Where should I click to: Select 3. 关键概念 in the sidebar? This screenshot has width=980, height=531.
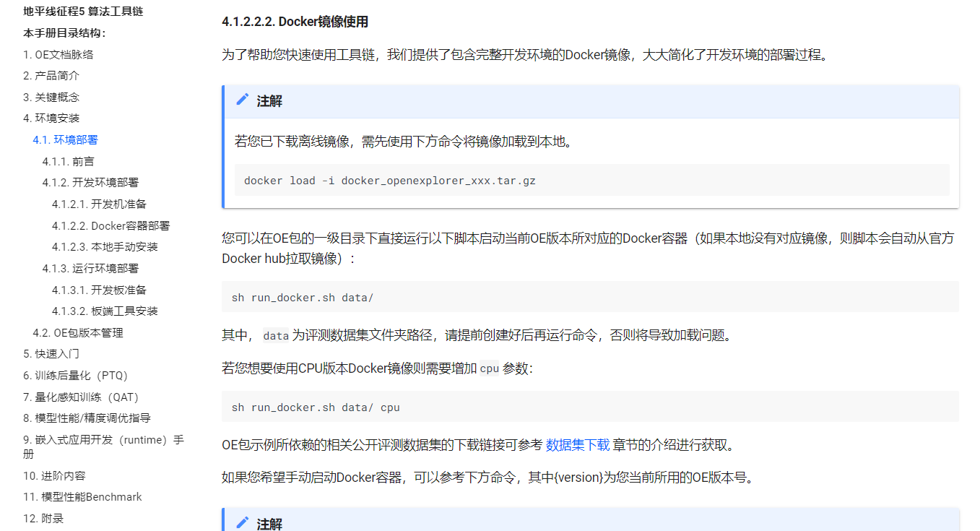51,97
